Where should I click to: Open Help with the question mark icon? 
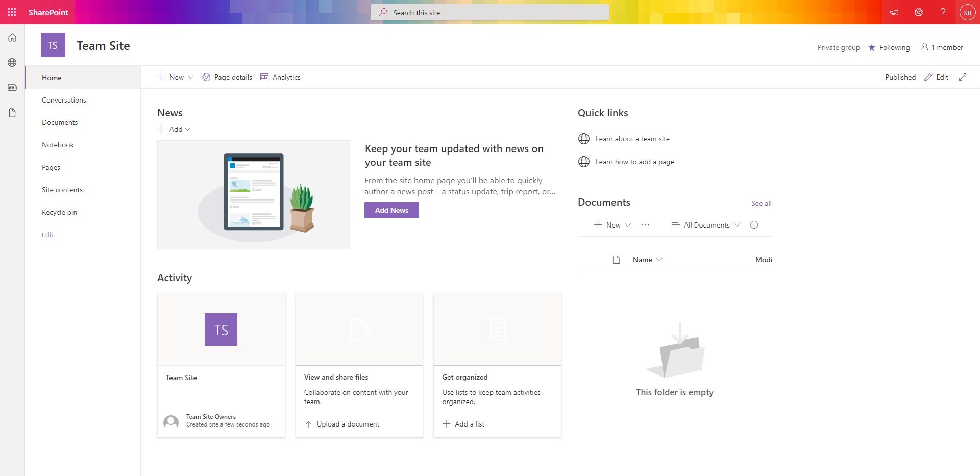(943, 12)
